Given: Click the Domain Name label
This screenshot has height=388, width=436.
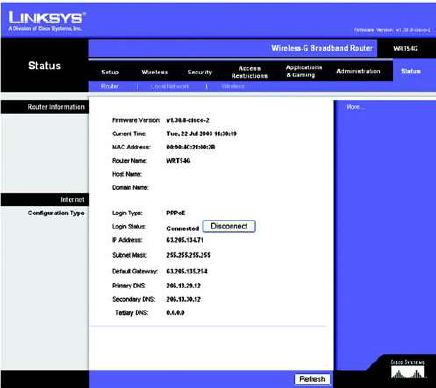Looking at the screenshot, I should (x=130, y=188).
